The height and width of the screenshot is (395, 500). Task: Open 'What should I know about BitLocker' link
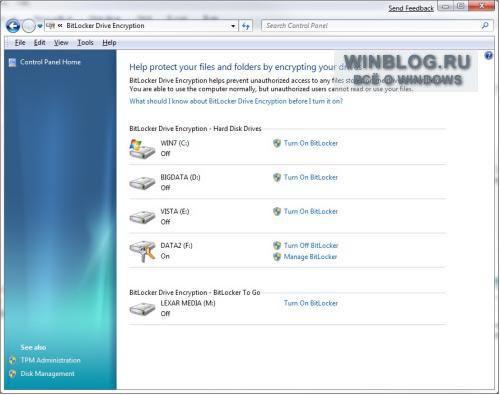pos(236,101)
